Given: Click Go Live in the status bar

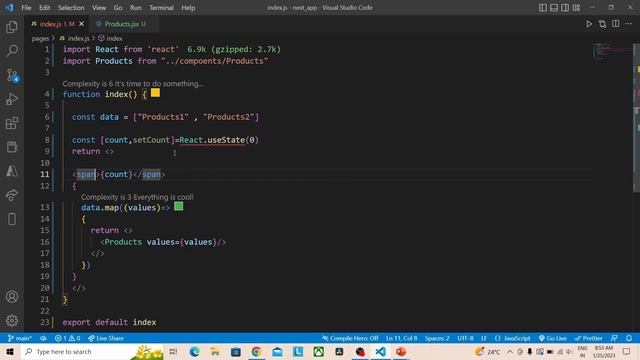Looking at the screenshot, I should (553, 338).
